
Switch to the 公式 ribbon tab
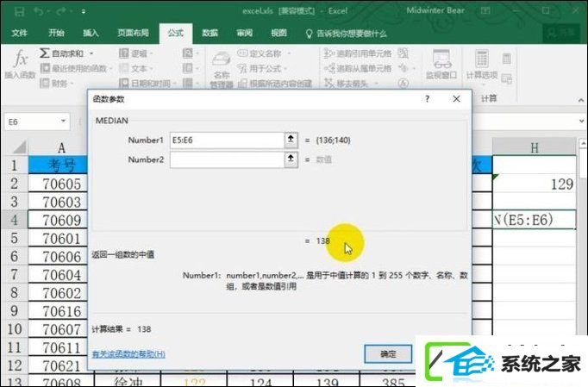click(x=176, y=33)
